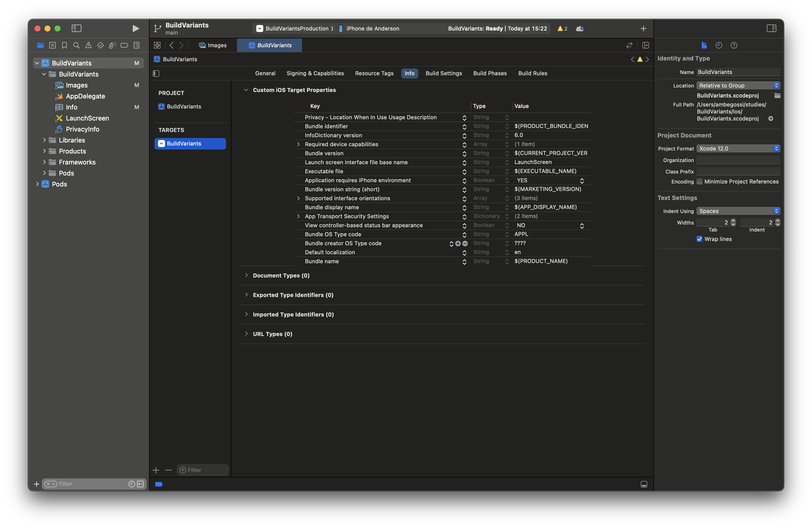Remove the selected target with minus button

pyautogui.click(x=168, y=470)
